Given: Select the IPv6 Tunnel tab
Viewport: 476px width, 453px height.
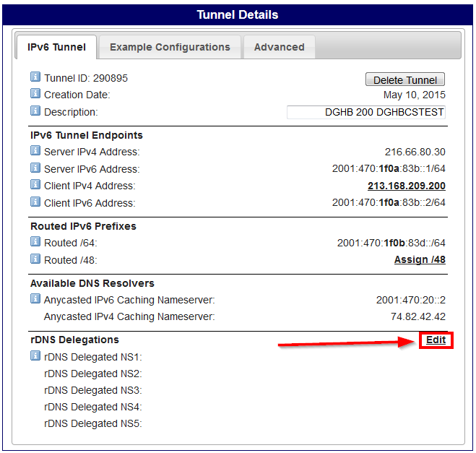Looking at the screenshot, I should [x=56, y=47].
